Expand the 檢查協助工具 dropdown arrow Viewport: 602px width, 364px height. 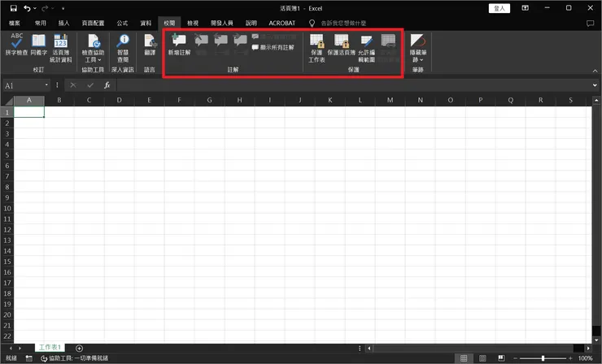(x=99, y=60)
